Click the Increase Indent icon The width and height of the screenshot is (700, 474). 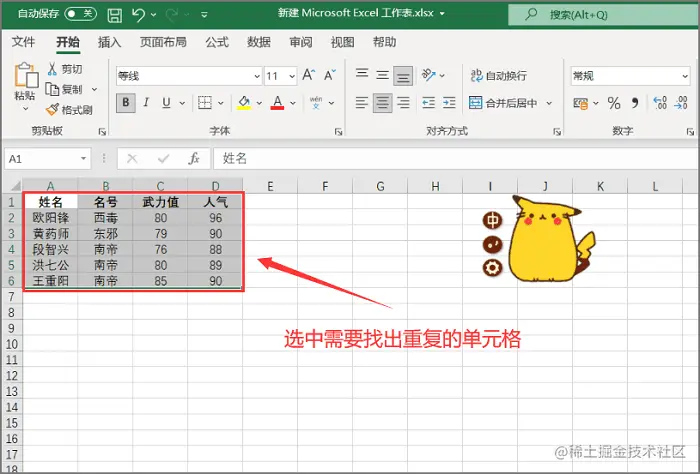(449, 103)
